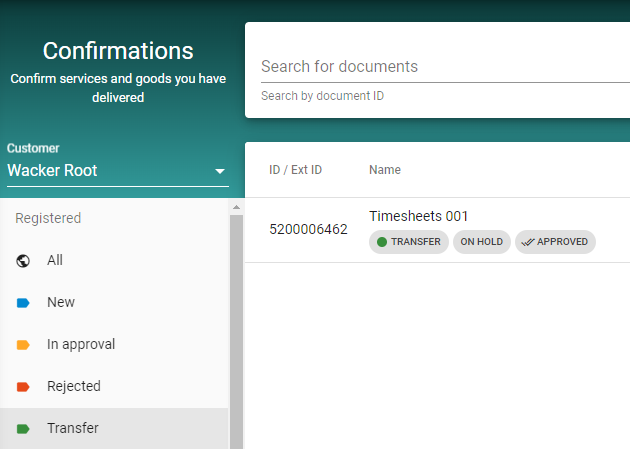
Task: Click the Confirmations page heading
Action: point(118,51)
